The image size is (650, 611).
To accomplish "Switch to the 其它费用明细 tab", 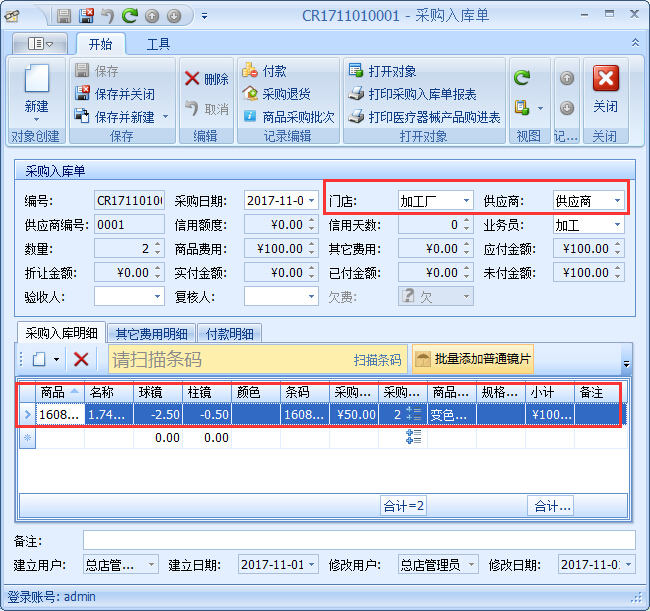I will (x=149, y=334).
